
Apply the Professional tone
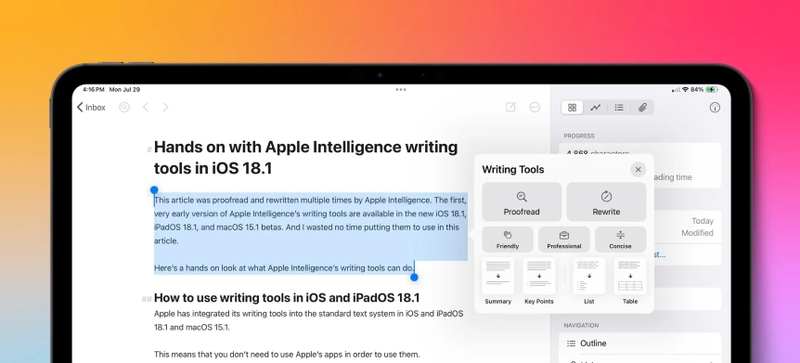click(x=564, y=239)
